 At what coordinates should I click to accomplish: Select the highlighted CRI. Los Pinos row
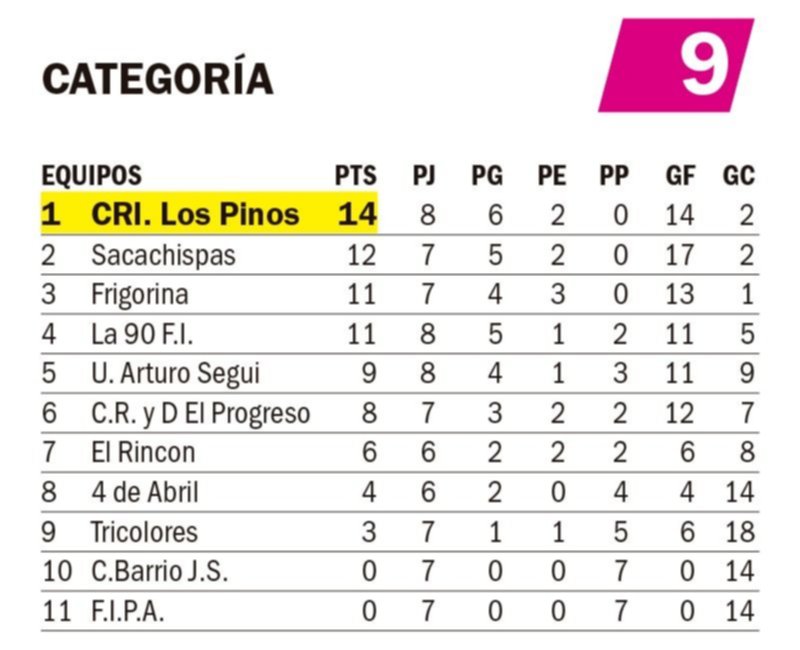(399, 214)
